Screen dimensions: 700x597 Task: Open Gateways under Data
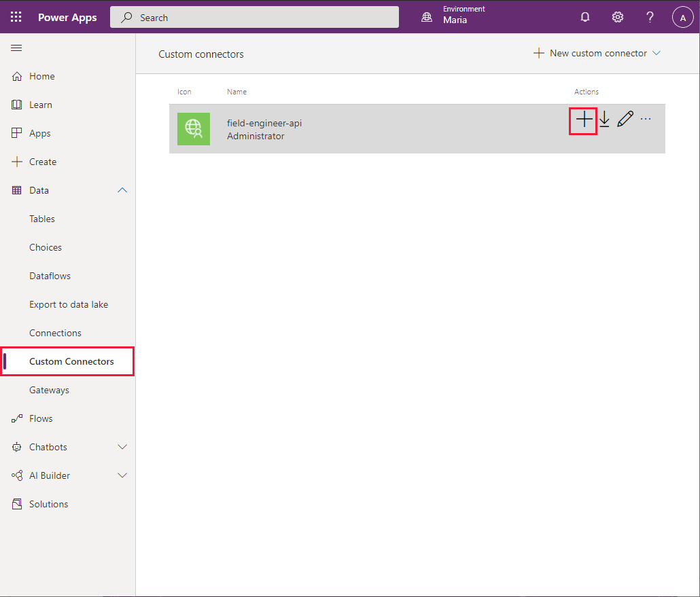point(49,391)
